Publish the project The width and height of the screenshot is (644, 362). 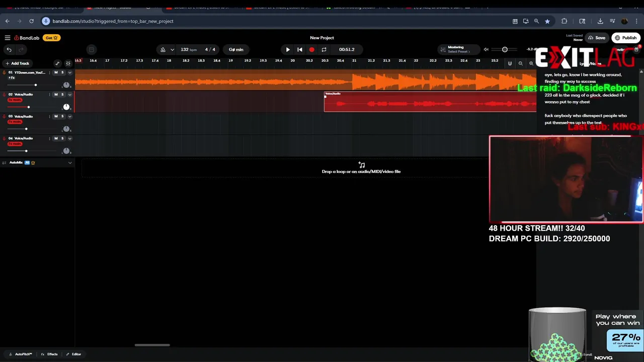[x=626, y=38]
